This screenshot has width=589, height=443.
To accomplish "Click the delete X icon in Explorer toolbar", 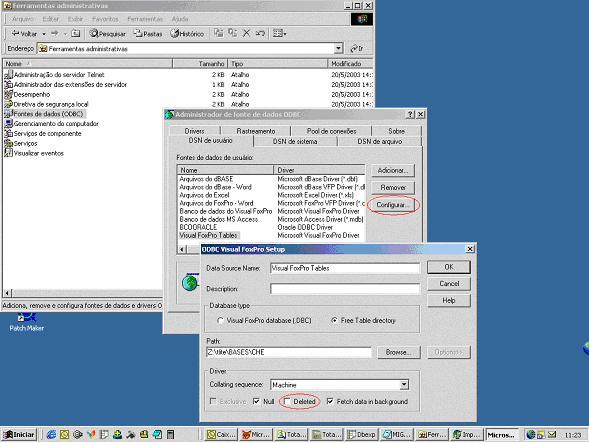I will click(x=246, y=33).
